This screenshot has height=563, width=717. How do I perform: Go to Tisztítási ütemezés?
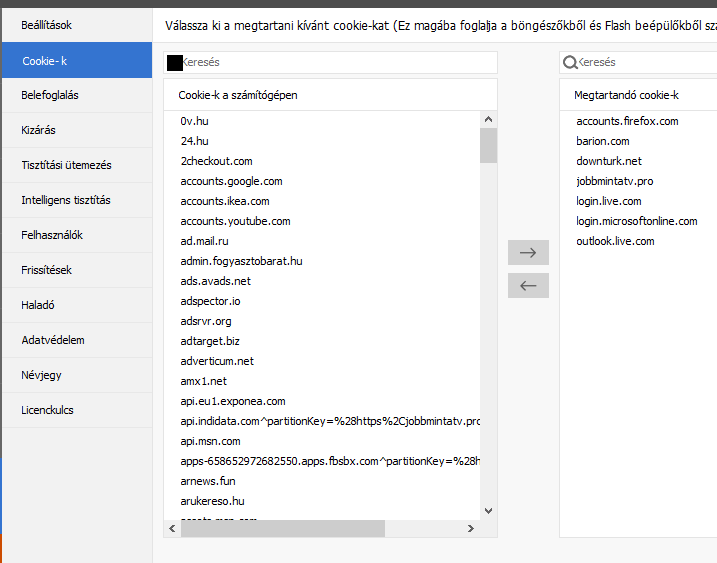tap(77, 165)
